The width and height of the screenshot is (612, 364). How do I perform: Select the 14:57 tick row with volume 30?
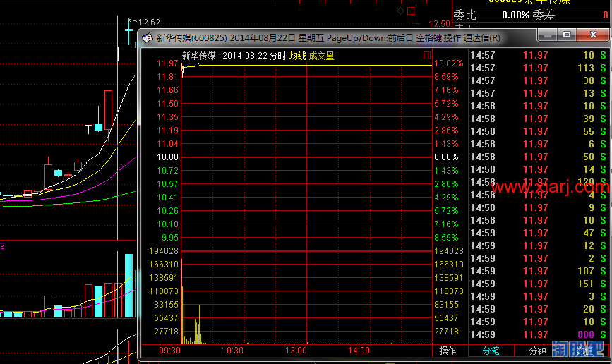tap(538, 80)
